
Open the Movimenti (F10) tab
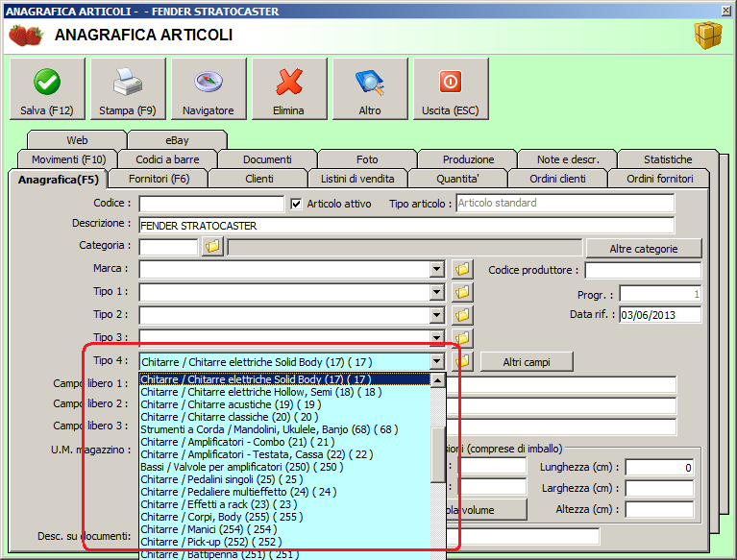click(x=68, y=159)
